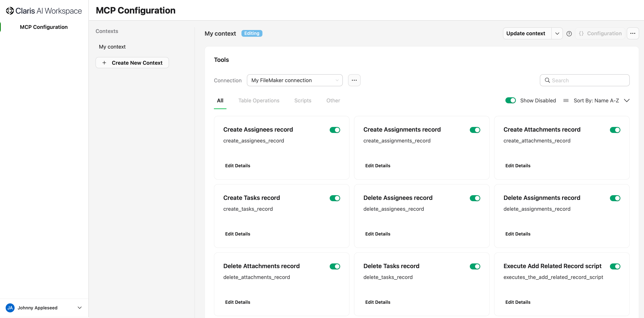644x318 pixels.
Task: Click the sort list icon before Sort By
Action: click(566, 100)
